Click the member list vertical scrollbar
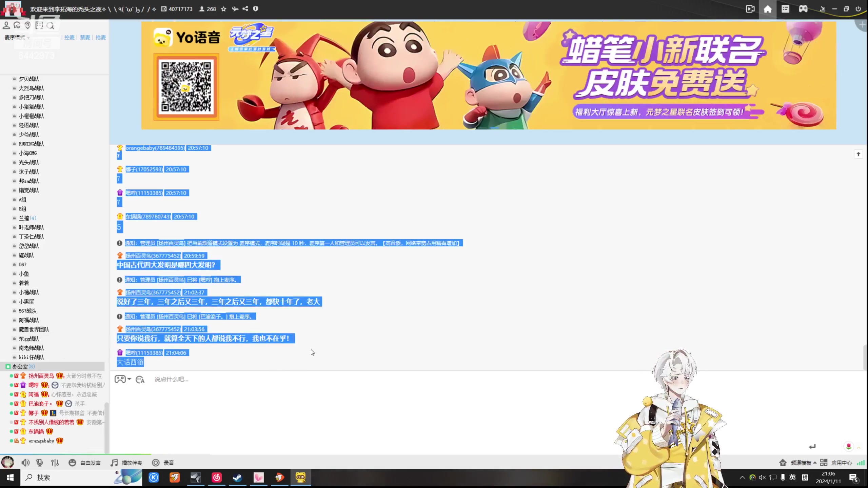This screenshot has height=488, width=868. (106, 428)
